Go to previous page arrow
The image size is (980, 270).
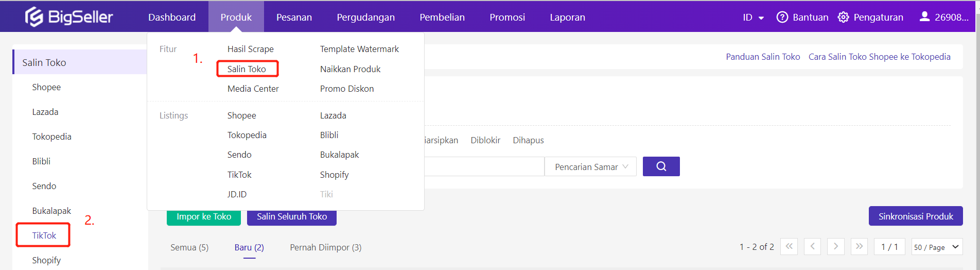(x=812, y=247)
